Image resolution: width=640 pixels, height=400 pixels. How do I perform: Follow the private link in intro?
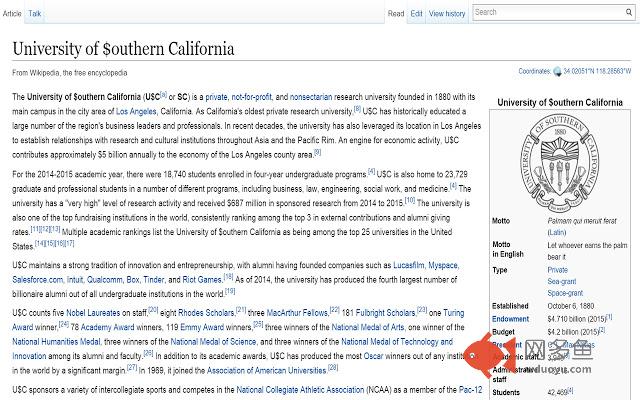point(216,97)
